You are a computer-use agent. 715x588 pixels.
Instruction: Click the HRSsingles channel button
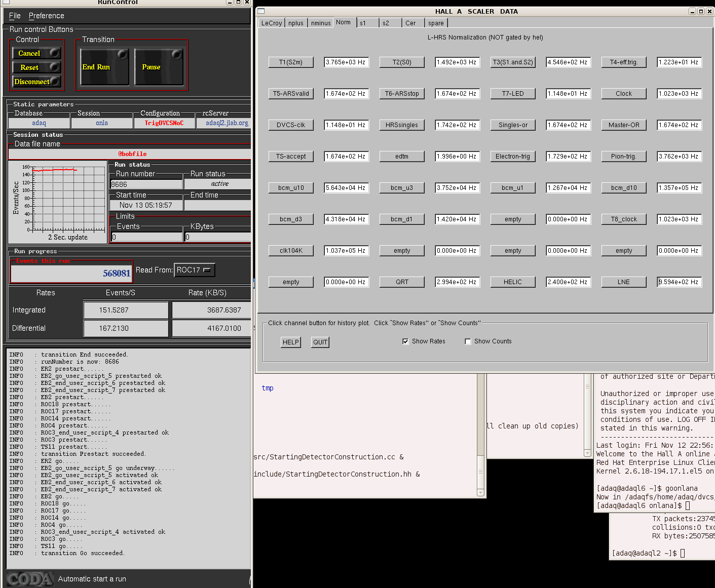tap(402, 125)
